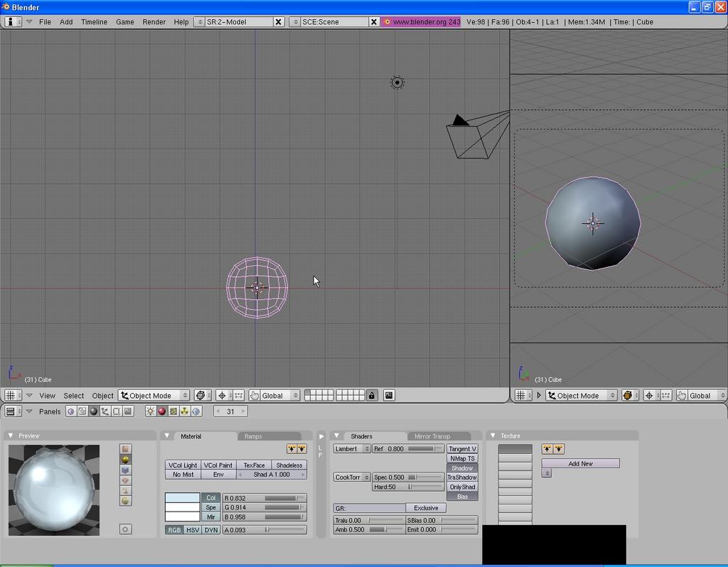This screenshot has height=567, width=728.
Task: Click copy material settings icon in Material panel
Action: [x=291, y=448]
